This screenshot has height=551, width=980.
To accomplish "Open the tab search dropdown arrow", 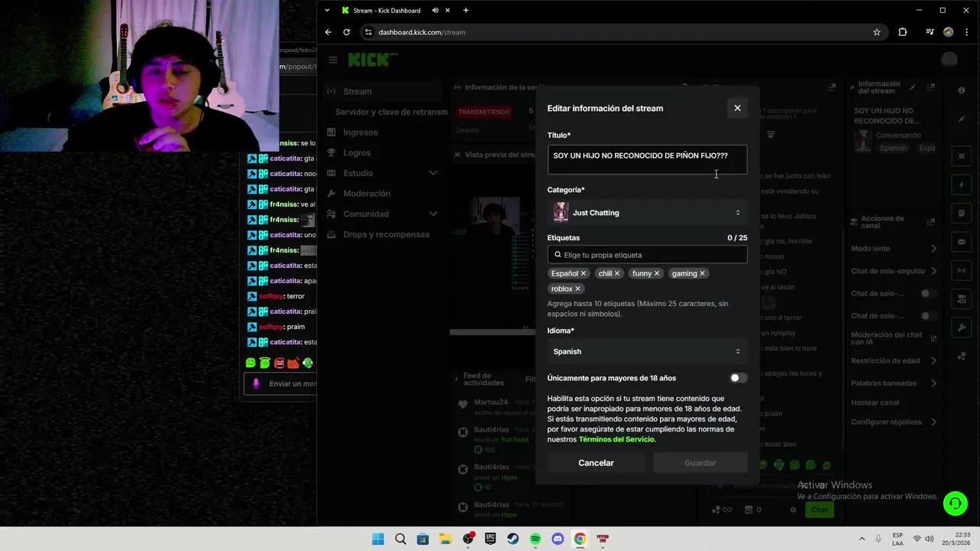I will [x=327, y=11].
